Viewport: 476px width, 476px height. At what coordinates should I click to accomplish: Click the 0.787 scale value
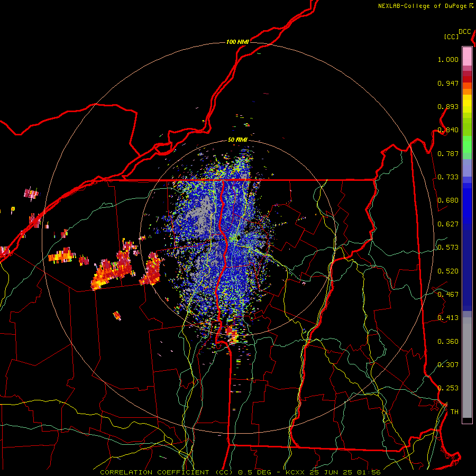click(448, 153)
